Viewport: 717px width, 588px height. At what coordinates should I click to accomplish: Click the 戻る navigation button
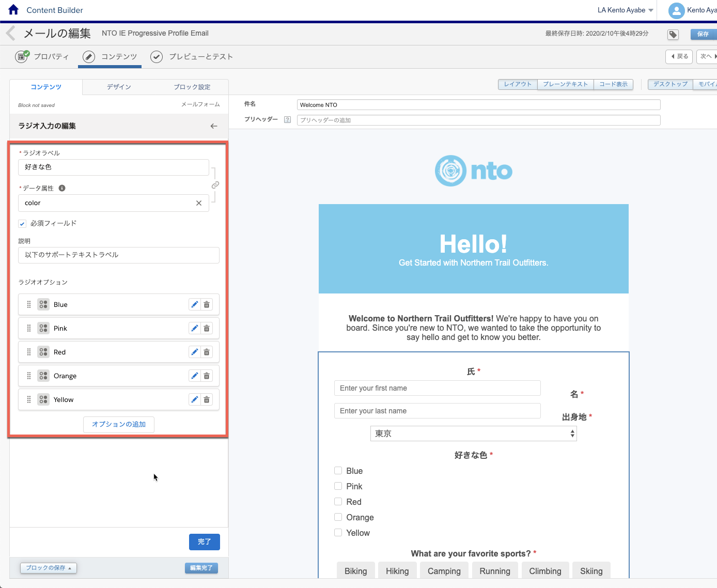coord(679,56)
